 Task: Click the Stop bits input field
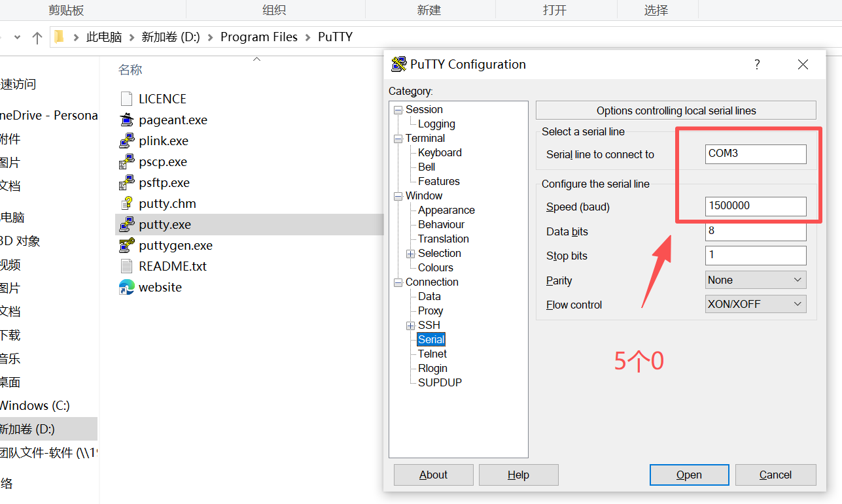click(756, 255)
